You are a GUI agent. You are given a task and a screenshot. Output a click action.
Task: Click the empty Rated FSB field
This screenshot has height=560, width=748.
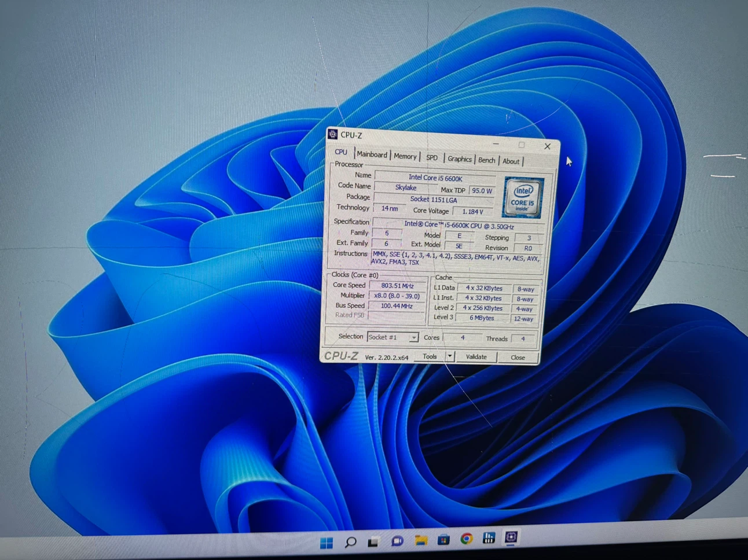coord(396,316)
